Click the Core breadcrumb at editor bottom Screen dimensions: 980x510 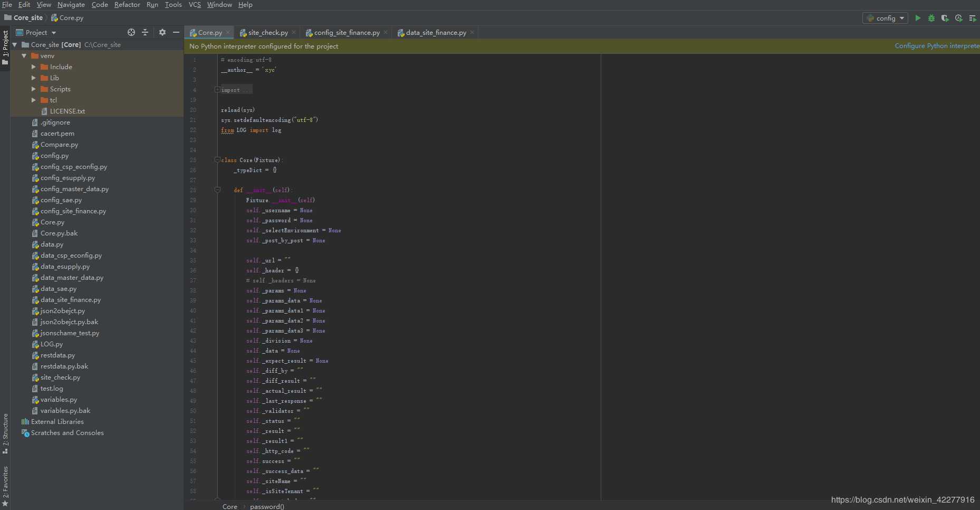pyautogui.click(x=230, y=506)
